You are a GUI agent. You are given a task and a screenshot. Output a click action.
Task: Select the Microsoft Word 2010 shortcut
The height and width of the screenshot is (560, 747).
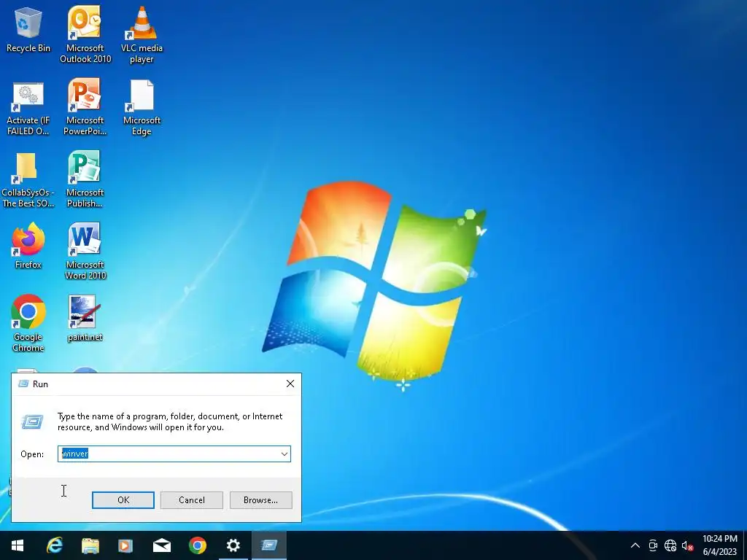coord(85,252)
